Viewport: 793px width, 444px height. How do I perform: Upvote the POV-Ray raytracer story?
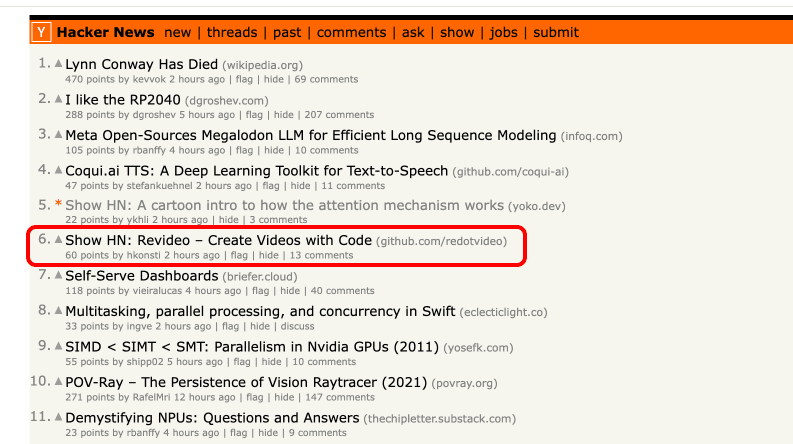59,381
